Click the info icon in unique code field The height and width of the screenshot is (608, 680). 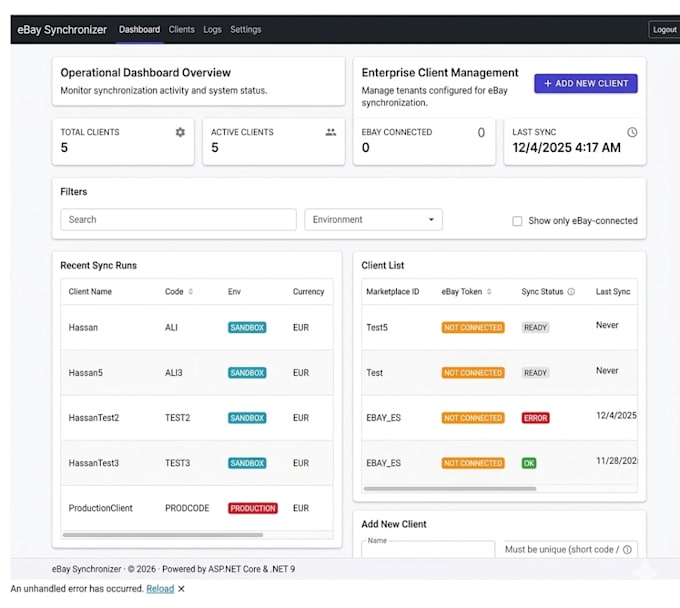[x=627, y=549]
